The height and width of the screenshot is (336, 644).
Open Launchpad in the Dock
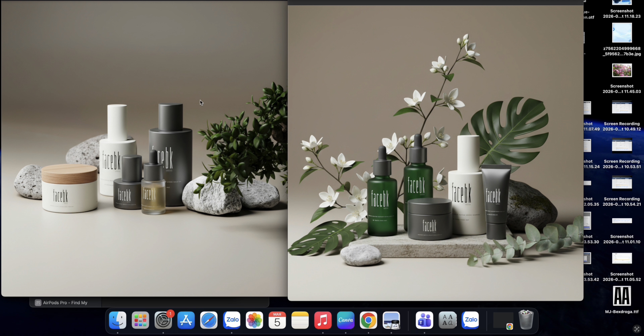pos(140,320)
